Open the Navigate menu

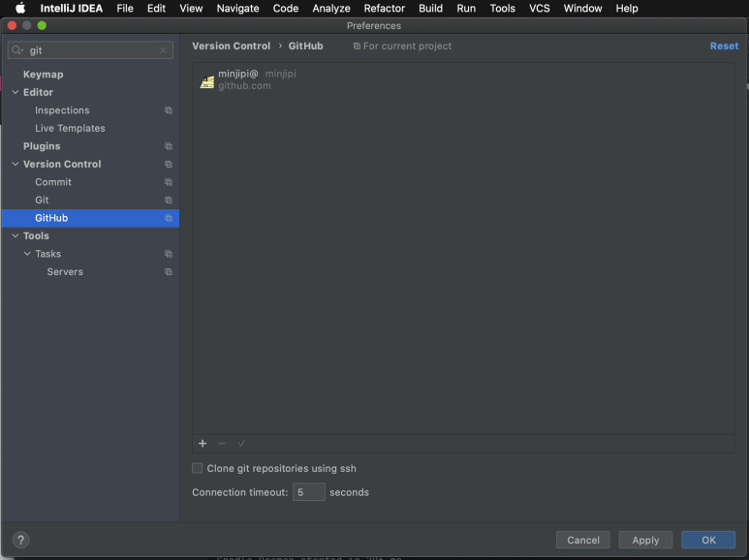click(238, 8)
